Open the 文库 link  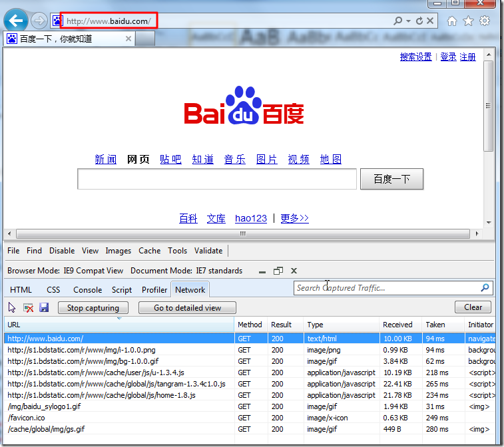coord(216,218)
